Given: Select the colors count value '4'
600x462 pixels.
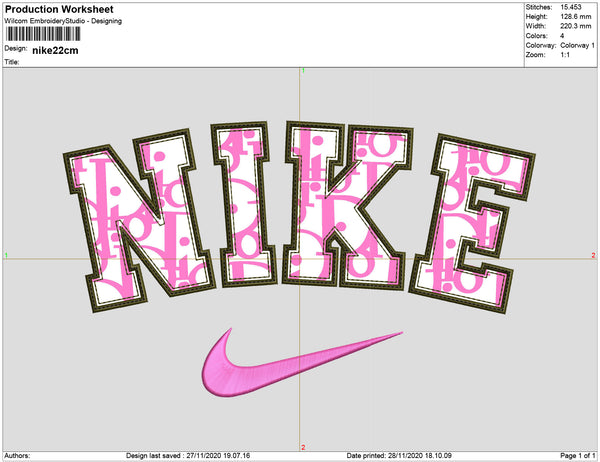Looking at the screenshot, I should 562,36.
